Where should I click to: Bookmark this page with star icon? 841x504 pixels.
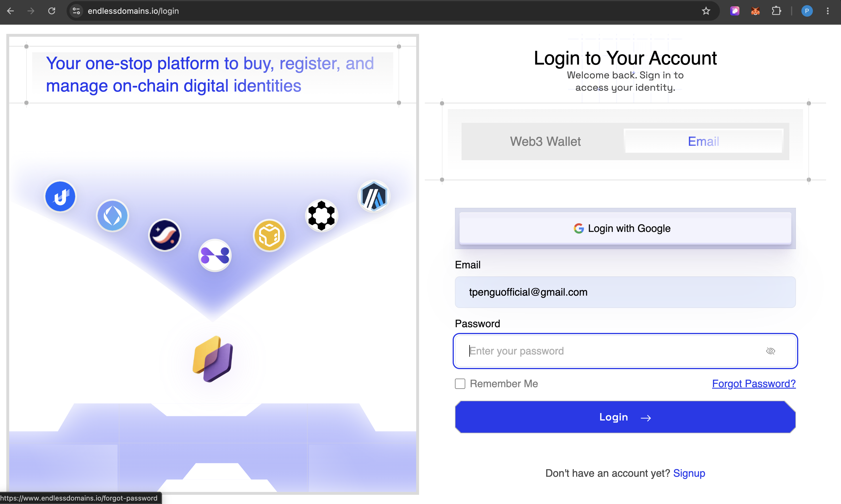[x=706, y=11]
